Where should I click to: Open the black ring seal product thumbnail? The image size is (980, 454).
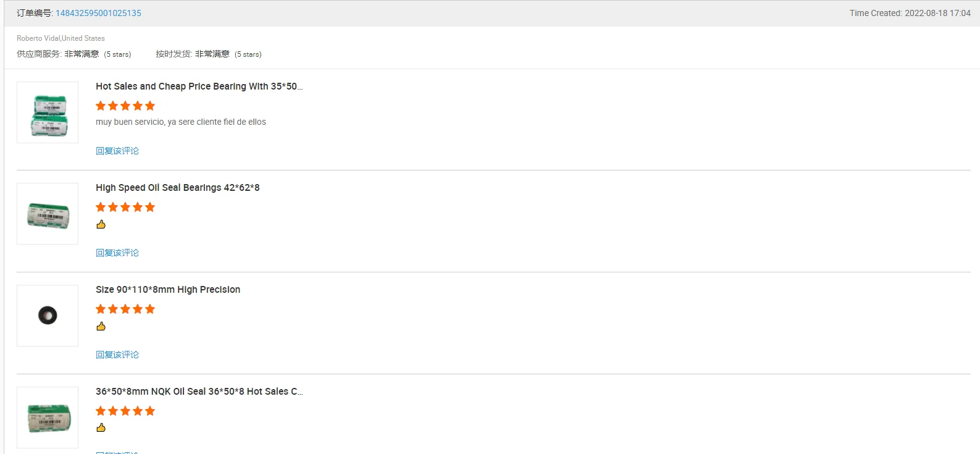(x=48, y=316)
